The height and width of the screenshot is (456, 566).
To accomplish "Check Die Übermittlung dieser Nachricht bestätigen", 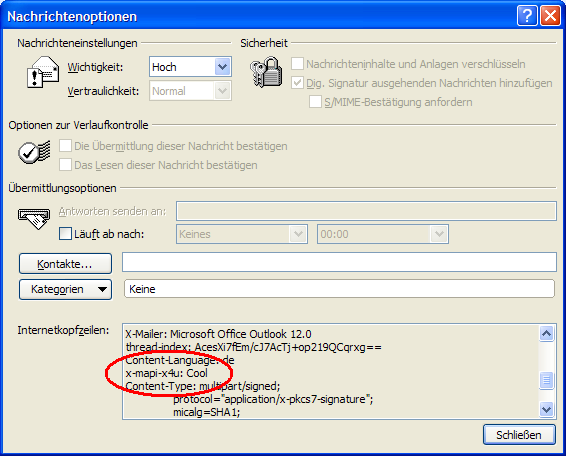I will point(65,146).
